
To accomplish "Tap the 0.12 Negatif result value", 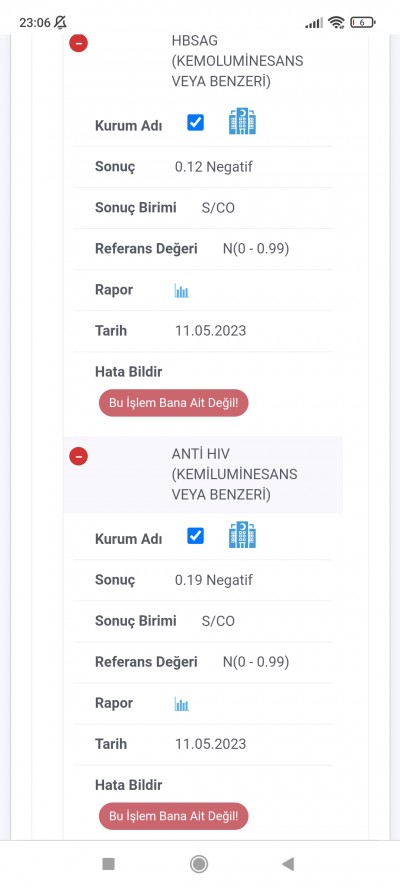I will point(214,167).
